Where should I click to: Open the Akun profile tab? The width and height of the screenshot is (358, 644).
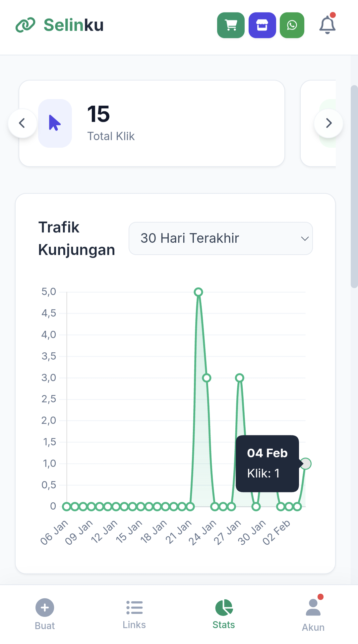pyautogui.click(x=313, y=614)
